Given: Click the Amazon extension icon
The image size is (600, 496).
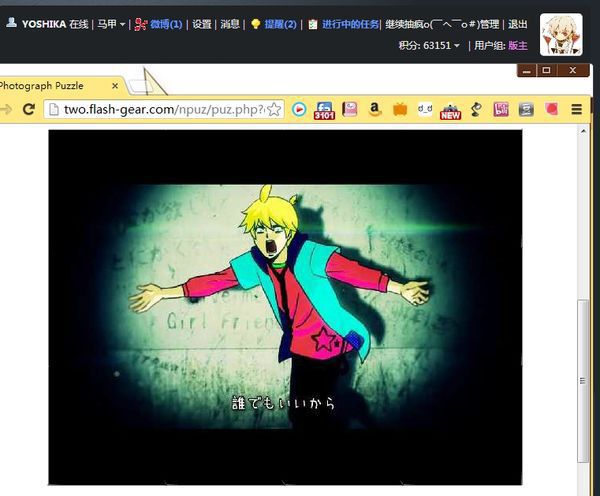Looking at the screenshot, I should [x=375, y=109].
